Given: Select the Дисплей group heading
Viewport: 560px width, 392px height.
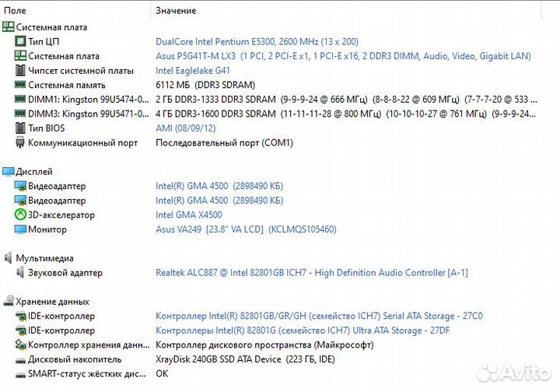Looking at the screenshot, I should point(34,172).
